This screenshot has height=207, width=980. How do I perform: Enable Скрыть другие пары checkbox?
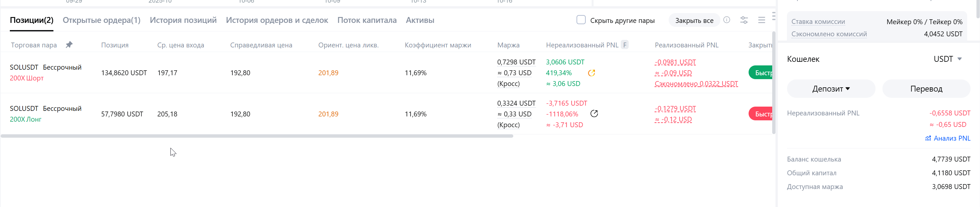pyautogui.click(x=580, y=20)
